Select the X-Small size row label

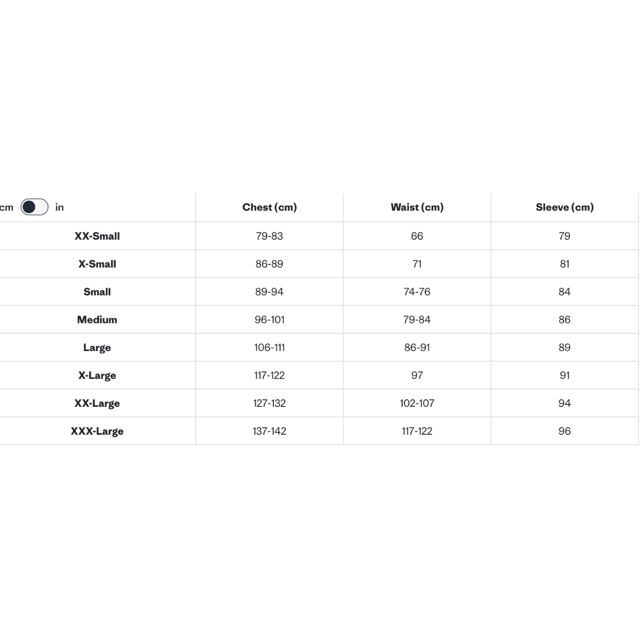97,264
